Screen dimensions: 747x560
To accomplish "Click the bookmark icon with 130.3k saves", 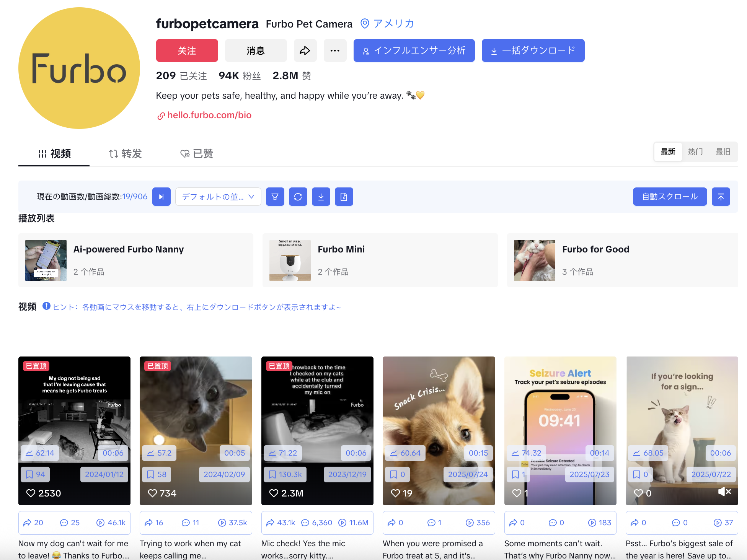I will (272, 474).
